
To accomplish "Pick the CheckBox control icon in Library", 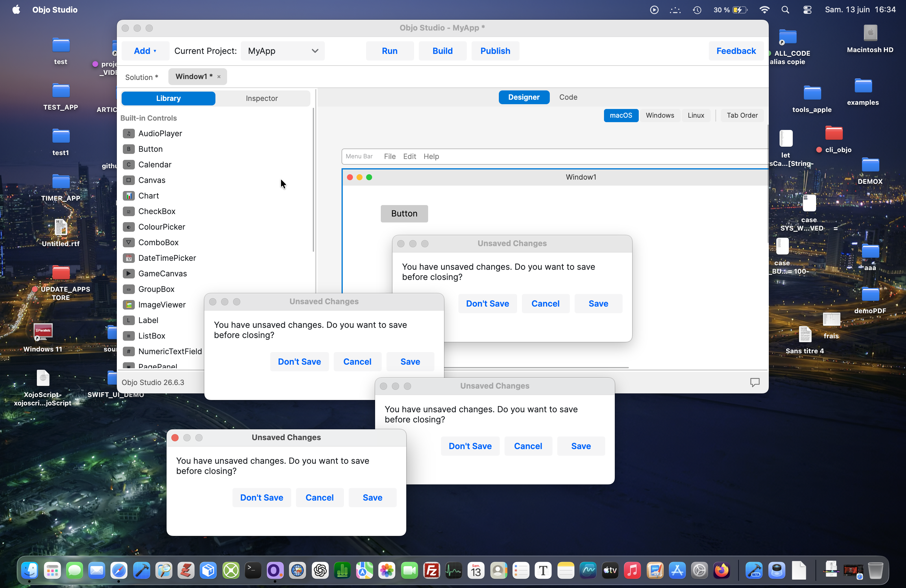I will (x=129, y=211).
